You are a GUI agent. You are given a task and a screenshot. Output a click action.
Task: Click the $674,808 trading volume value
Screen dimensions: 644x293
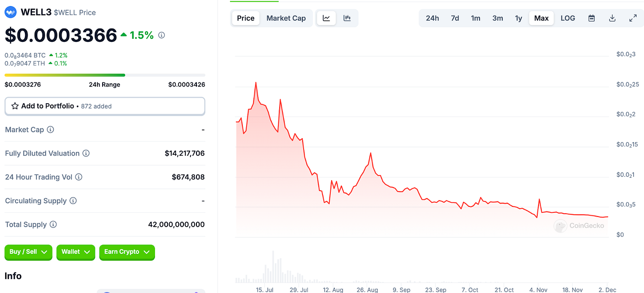click(188, 177)
